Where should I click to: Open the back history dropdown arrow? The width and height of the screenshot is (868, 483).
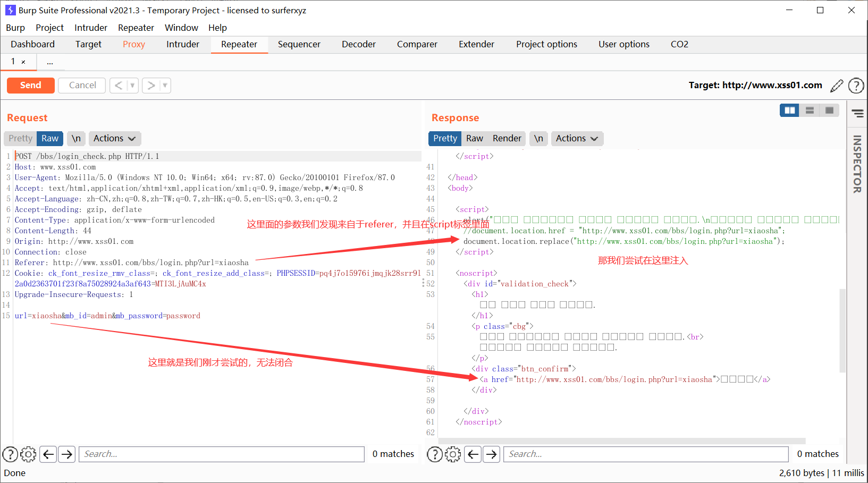(x=132, y=86)
